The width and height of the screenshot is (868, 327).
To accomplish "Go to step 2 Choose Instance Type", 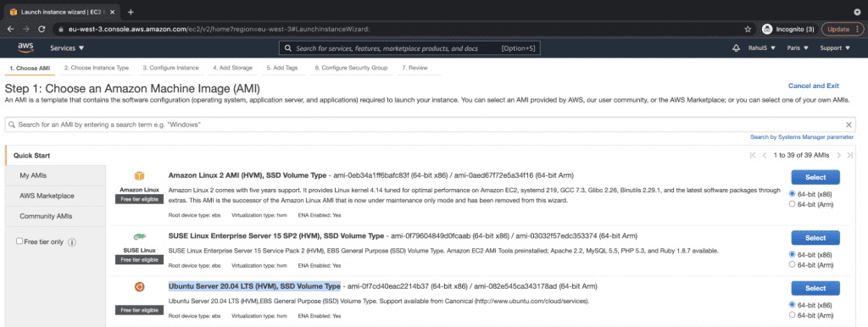I will click(x=97, y=68).
